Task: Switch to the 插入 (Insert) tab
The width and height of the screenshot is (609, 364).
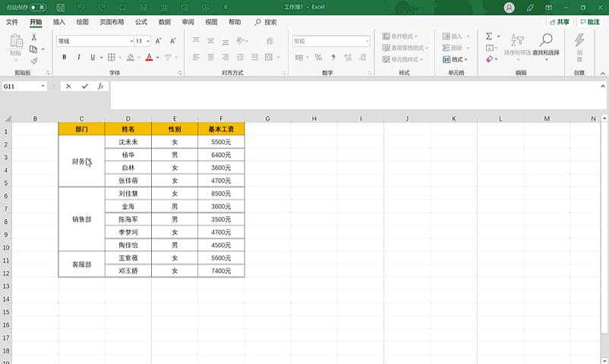Action: point(59,22)
